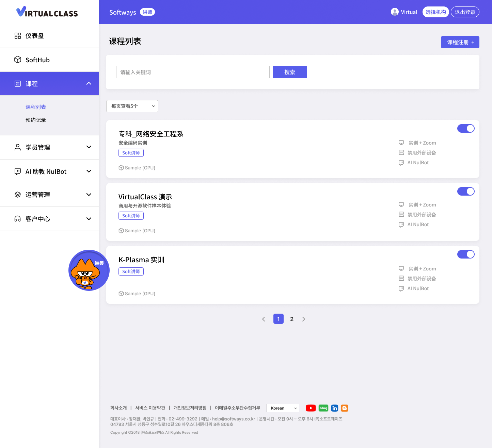492x448 pixels.
Task: Click the 客户中心 headset icon
Action: (x=18, y=219)
